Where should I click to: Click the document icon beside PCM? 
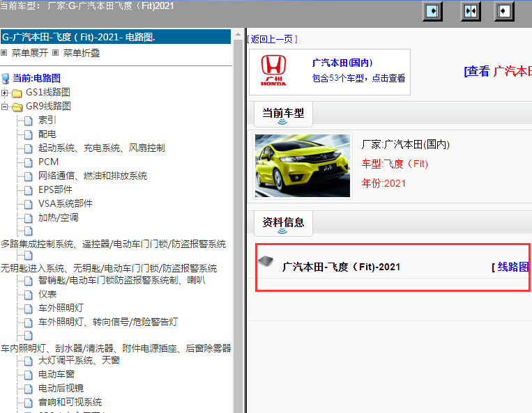(29, 163)
